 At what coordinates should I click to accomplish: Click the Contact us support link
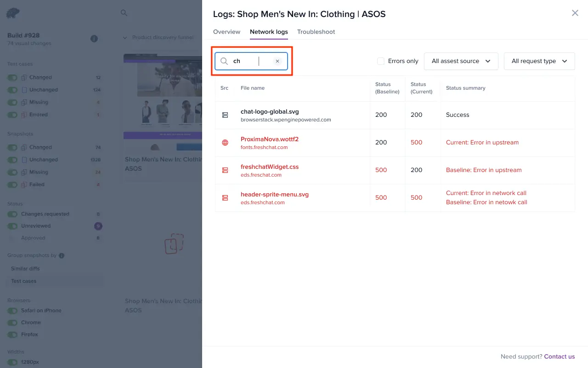point(559,356)
